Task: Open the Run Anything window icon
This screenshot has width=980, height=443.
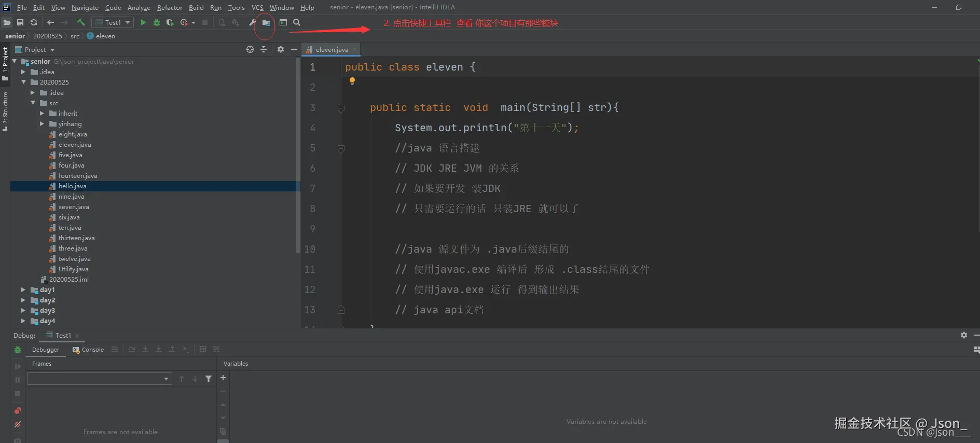Action: [x=283, y=22]
